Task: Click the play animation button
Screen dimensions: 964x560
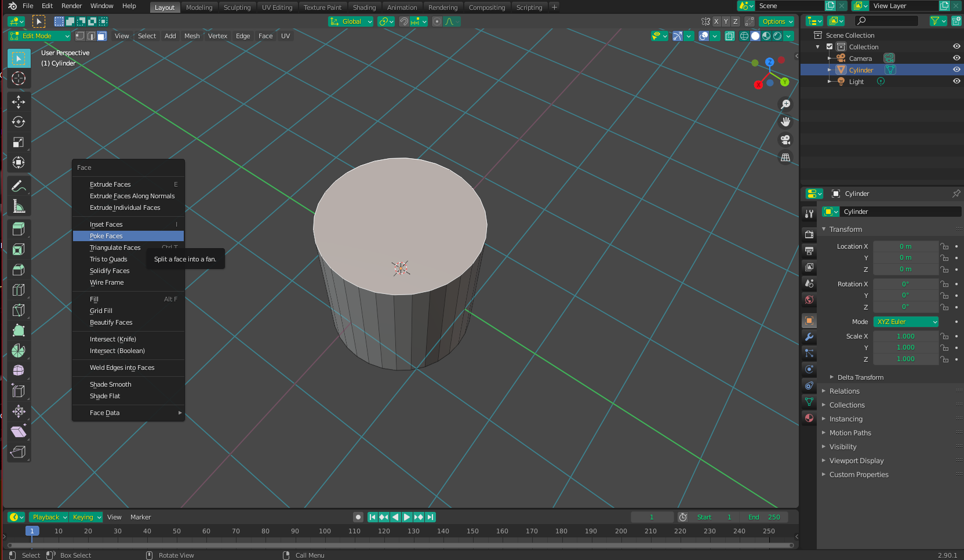Action: coord(407,517)
